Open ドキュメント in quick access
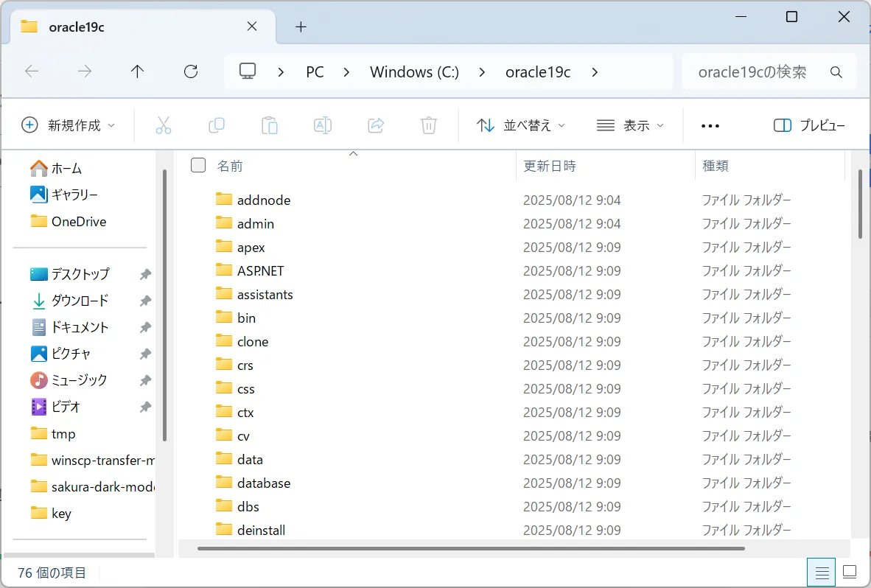This screenshot has height=588, width=871. click(69, 328)
